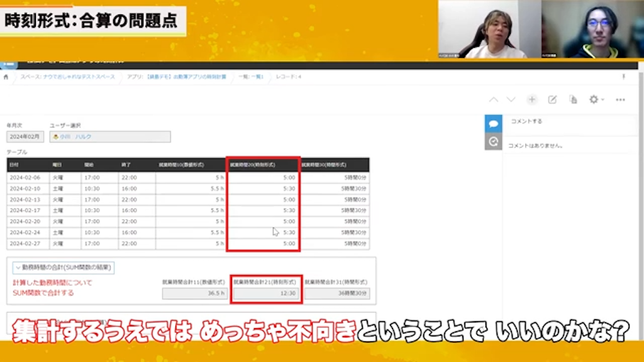Click the edit record pencil icon
644x362 pixels.
pyautogui.click(x=552, y=100)
